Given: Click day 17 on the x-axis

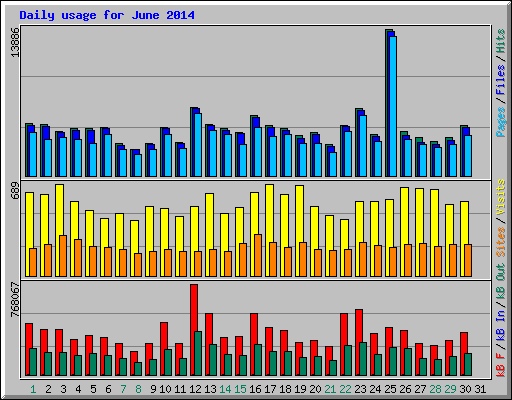Looking at the screenshot, I should click(x=270, y=389).
